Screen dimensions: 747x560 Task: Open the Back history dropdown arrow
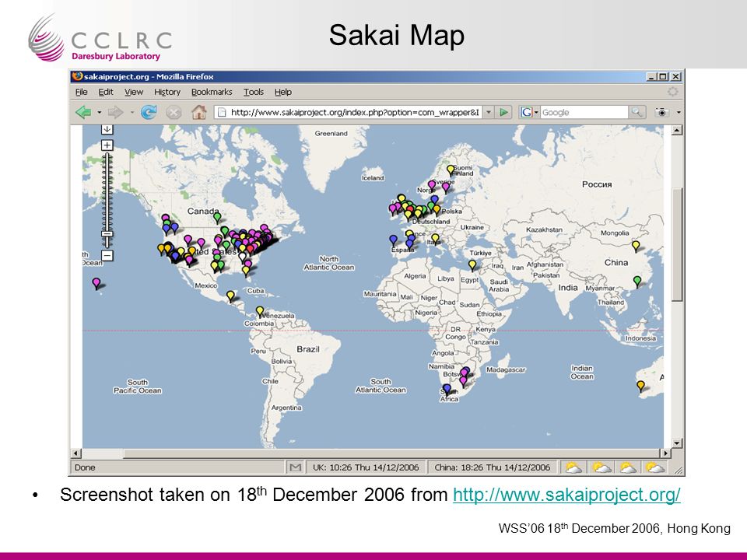tap(99, 113)
